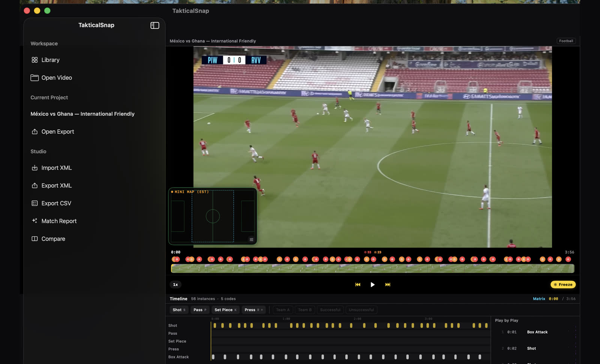The width and height of the screenshot is (600, 364).
Task: Change the 1x playback speed
Action: click(x=175, y=285)
